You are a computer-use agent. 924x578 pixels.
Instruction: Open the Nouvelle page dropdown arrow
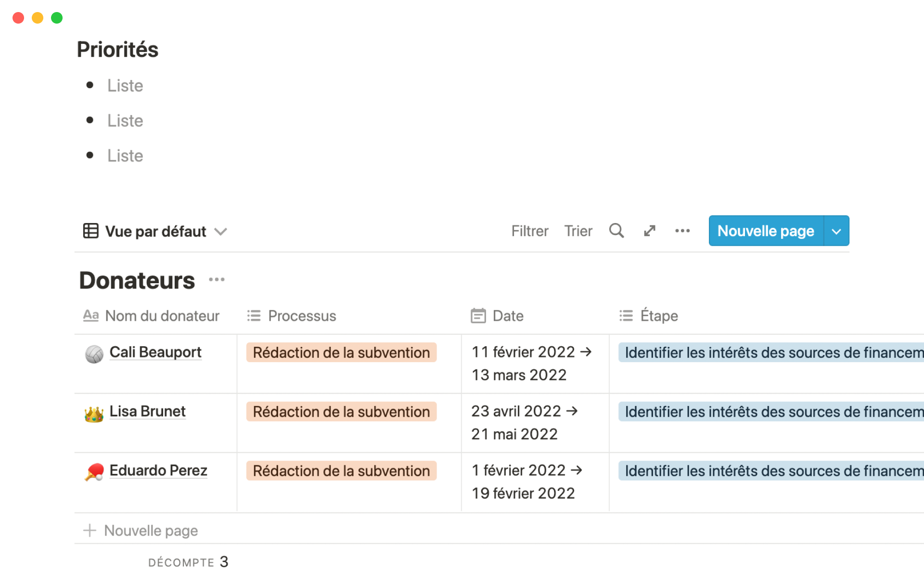[836, 231]
